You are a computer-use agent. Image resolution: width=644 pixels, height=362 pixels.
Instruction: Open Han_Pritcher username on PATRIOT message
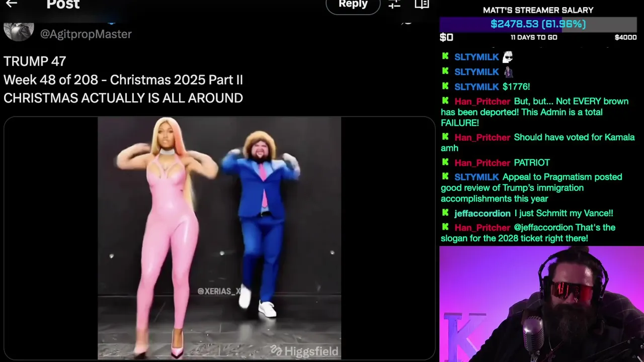482,163
